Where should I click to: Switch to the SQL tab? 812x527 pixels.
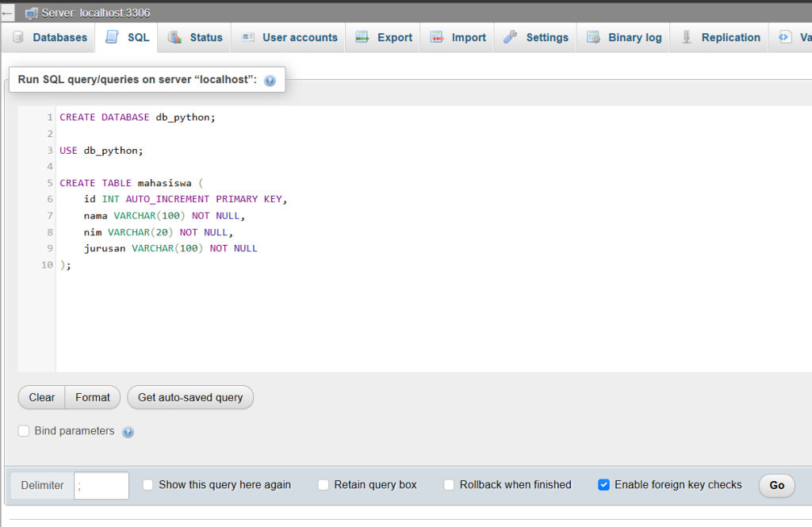(127, 37)
